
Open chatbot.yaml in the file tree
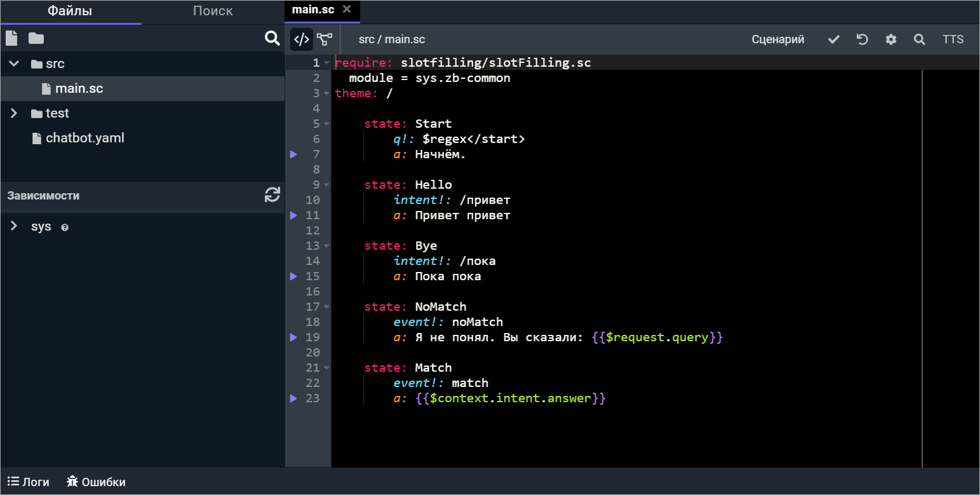[x=84, y=138]
